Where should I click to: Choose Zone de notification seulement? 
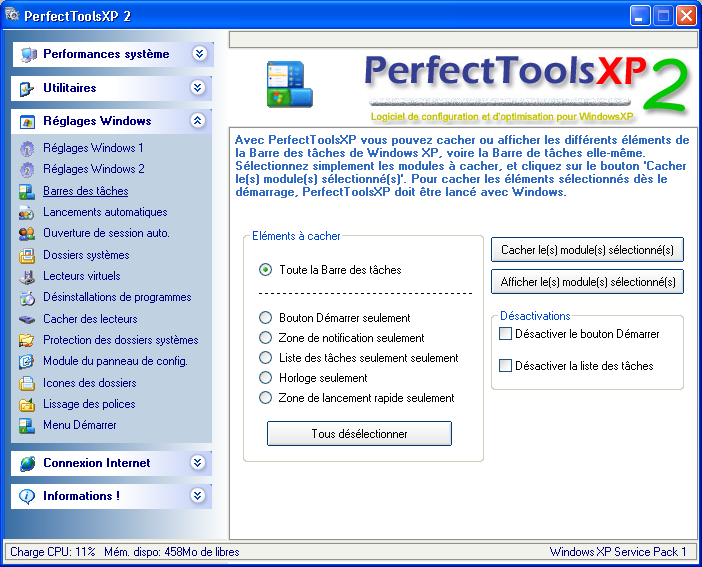265,338
